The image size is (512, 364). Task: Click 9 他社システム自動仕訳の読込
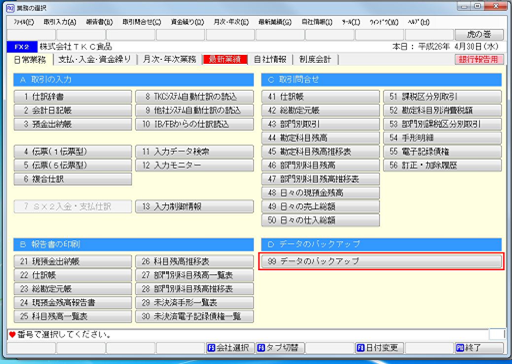(x=194, y=111)
